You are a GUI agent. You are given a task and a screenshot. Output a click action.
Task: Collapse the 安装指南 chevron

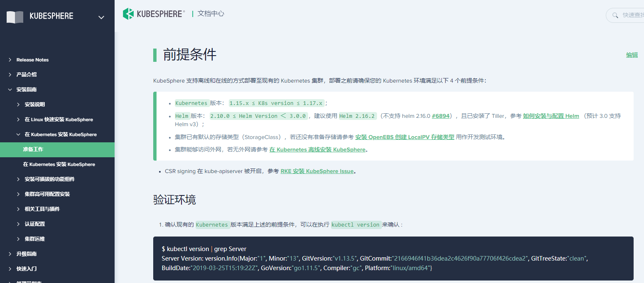10,90
